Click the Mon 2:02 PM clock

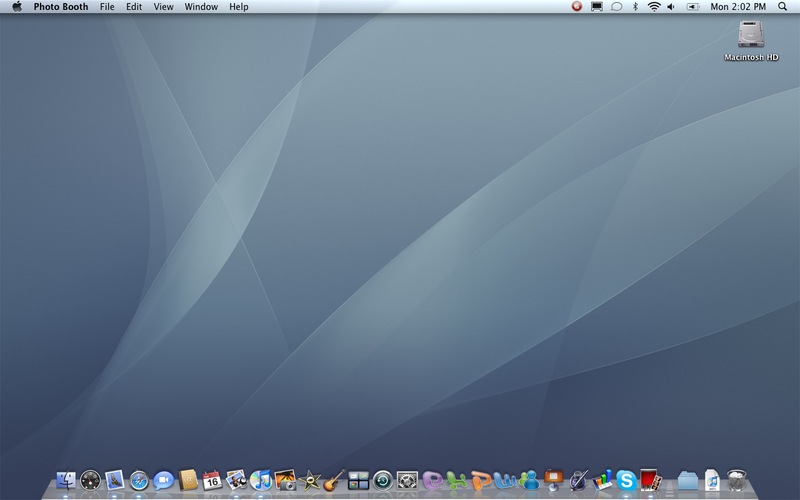tap(738, 7)
